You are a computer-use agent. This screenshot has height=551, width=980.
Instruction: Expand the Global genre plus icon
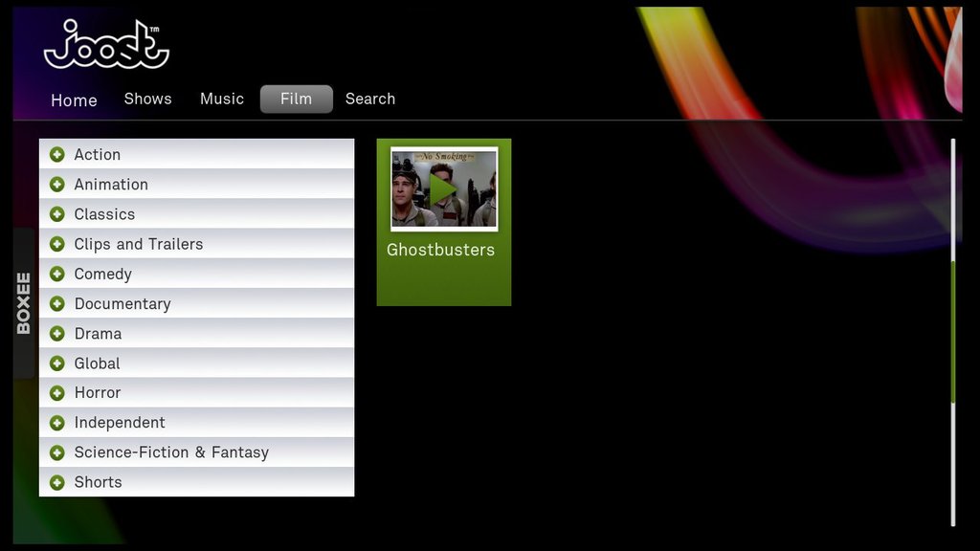coord(56,363)
